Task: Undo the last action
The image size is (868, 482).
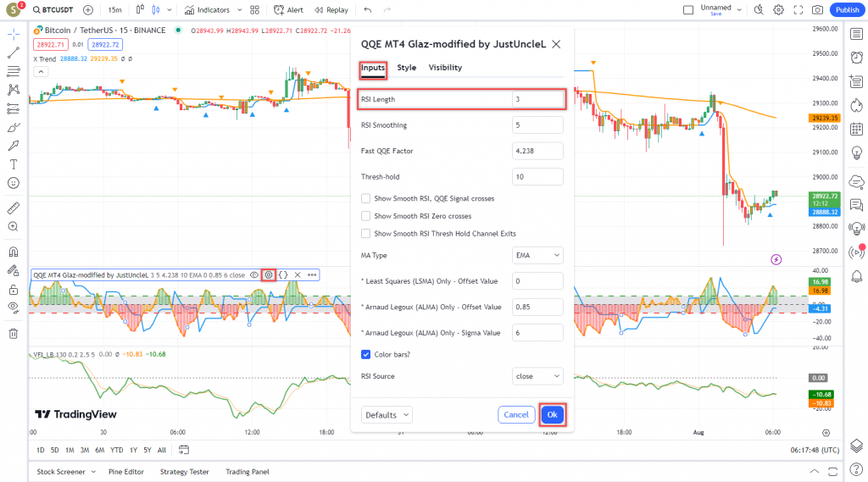Action: point(368,10)
